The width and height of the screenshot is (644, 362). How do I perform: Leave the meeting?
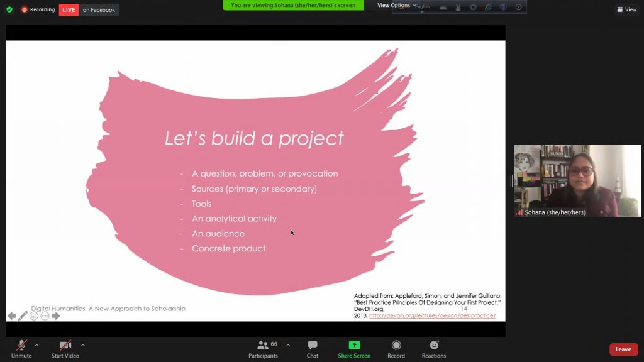[623, 349]
